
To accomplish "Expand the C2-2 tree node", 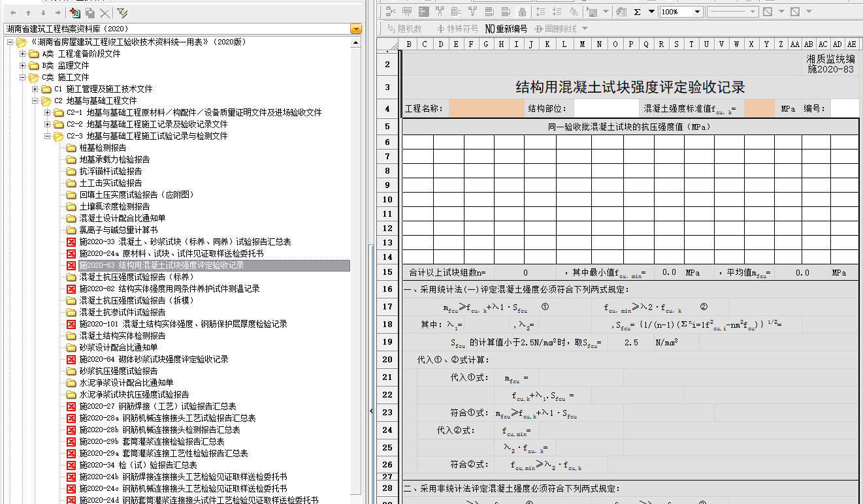I will coord(48,125).
